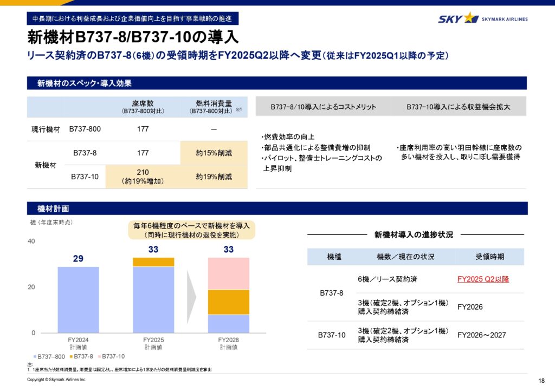Click the '29' label above FY2024 bar

[x=78, y=259]
